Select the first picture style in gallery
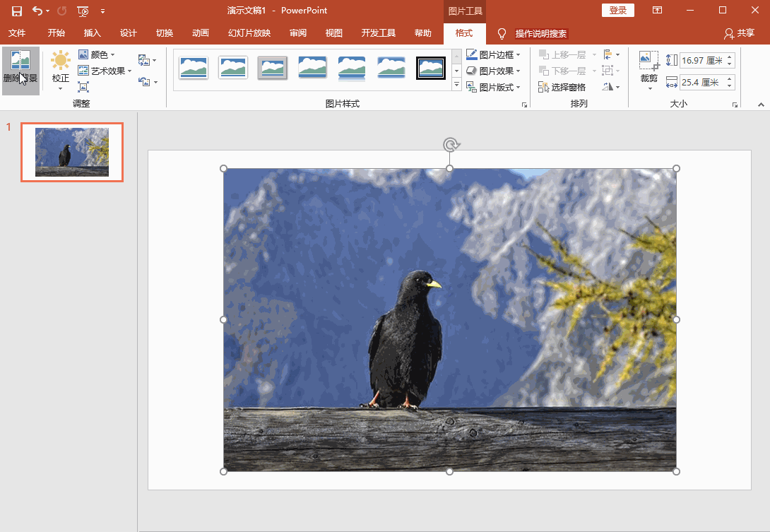Image resolution: width=770 pixels, height=532 pixels. click(x=194, y=68)
